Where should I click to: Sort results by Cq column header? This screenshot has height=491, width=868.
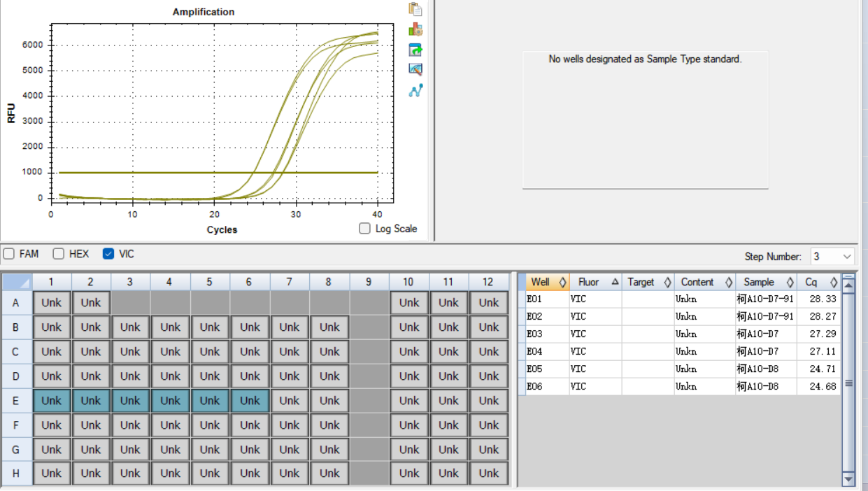point(818,282)
